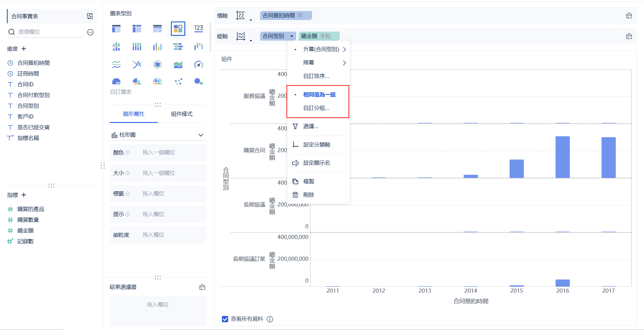Click the switch table icon beside 合同事實表

coord(90,16)
